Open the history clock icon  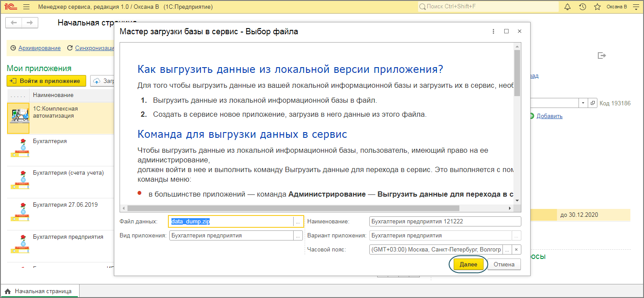pos(582,7)
